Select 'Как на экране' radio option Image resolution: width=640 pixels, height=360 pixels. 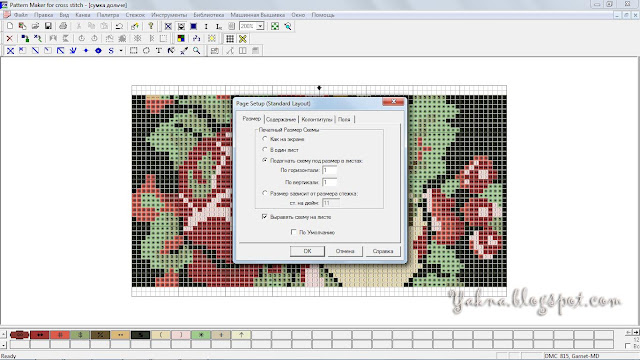(265, 139)
